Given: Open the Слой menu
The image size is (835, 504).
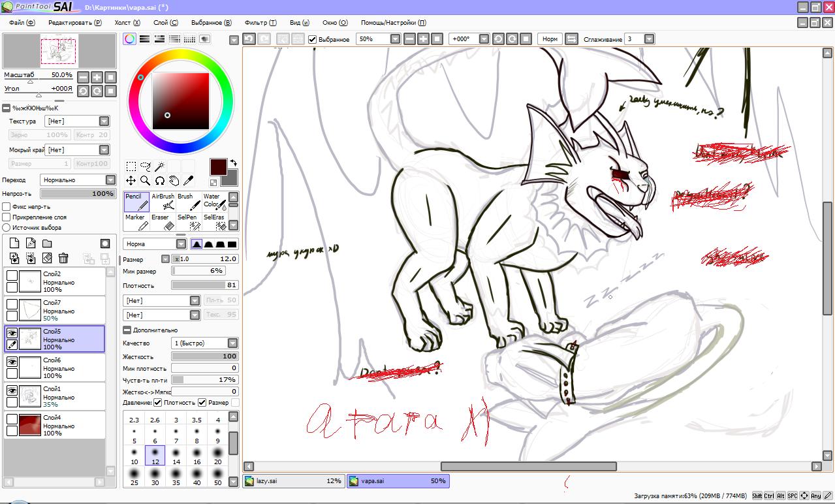Looking at the screenshot, I should point(165,22).
